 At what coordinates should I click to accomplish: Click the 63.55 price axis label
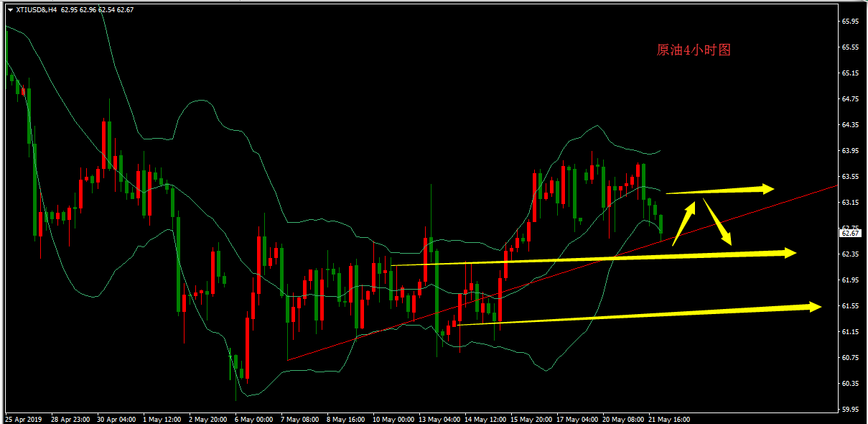pos(850,177)
